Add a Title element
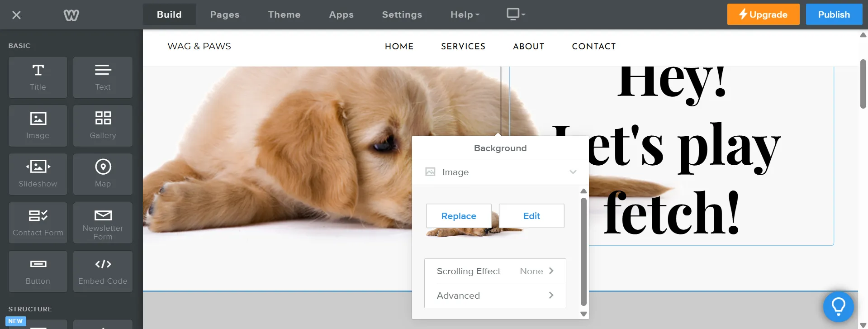This screenshot has width=868, height=329. pos(38,77)
